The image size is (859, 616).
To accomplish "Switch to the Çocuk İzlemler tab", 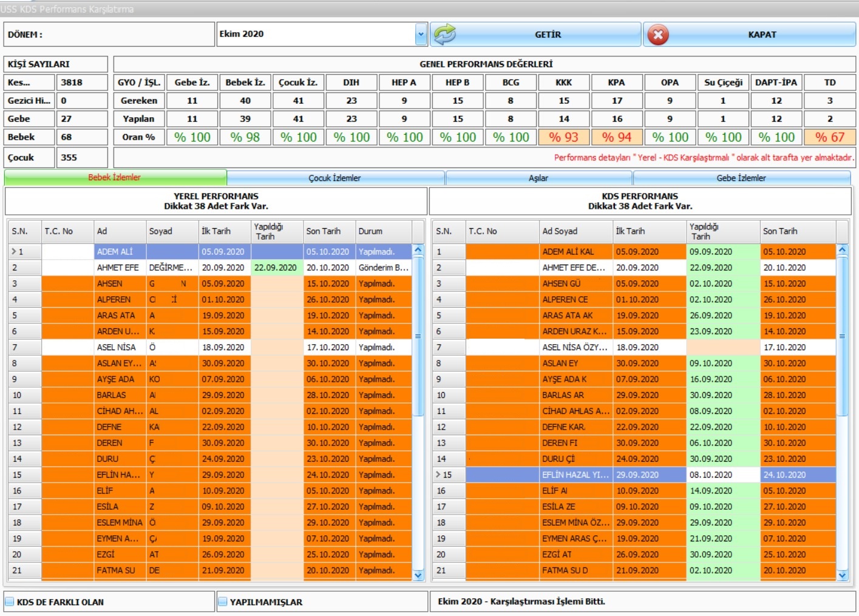I will pyautogui.click(x=334, y=178).
